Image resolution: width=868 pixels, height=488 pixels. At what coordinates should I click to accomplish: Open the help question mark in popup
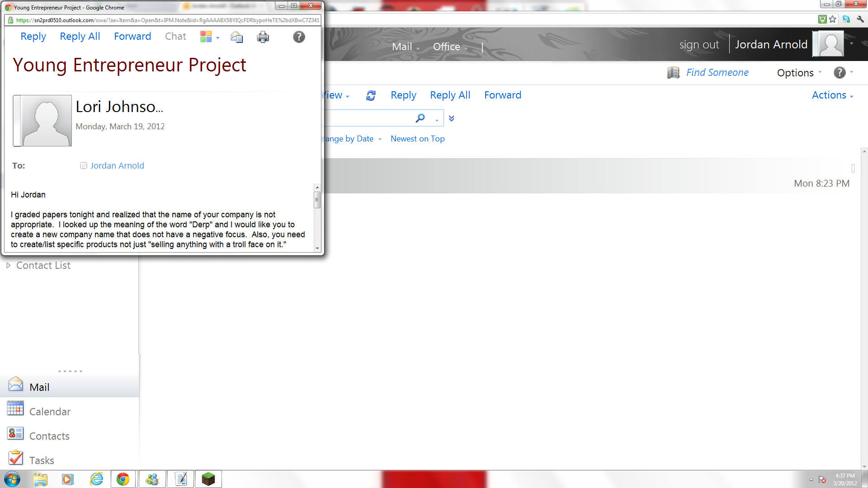[x=299, y=37]
